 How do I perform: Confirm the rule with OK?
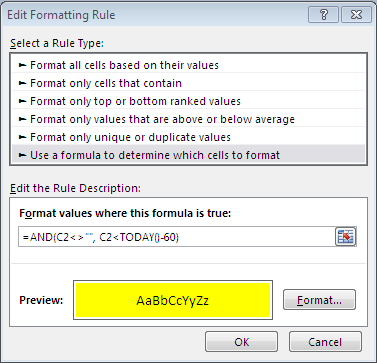[x=241, y=342]
